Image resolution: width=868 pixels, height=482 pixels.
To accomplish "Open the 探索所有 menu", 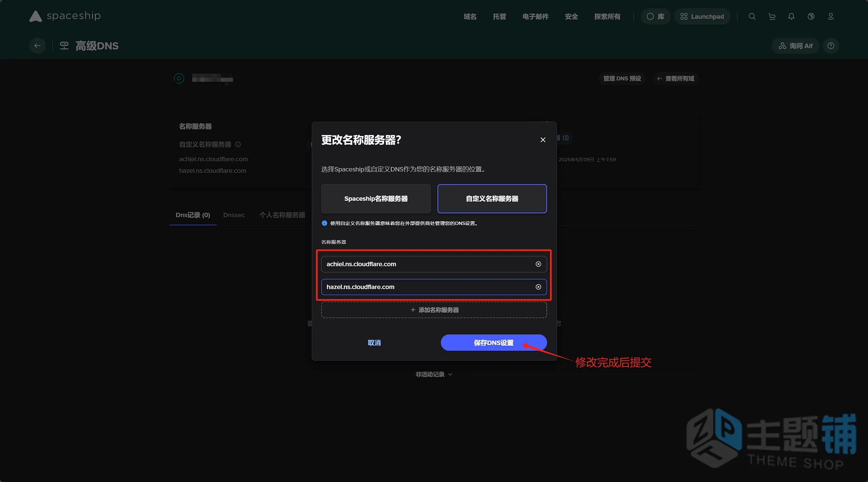I will (x=607, y=16).
